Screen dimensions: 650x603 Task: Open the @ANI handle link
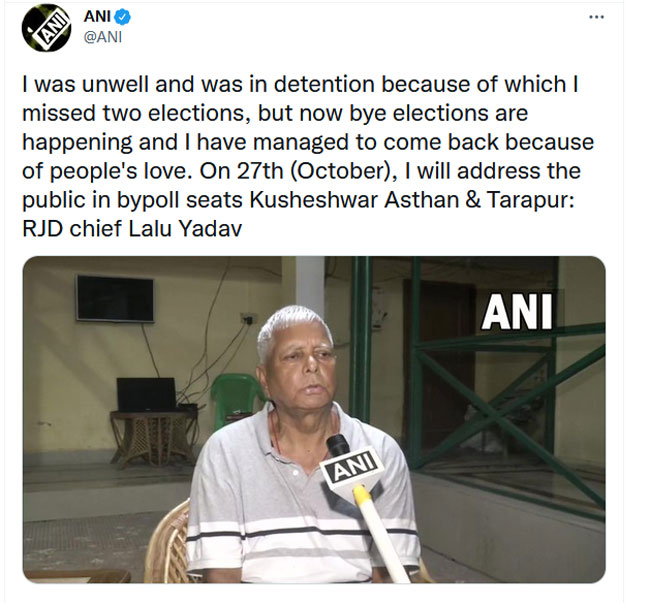click(x=103, y=37)
